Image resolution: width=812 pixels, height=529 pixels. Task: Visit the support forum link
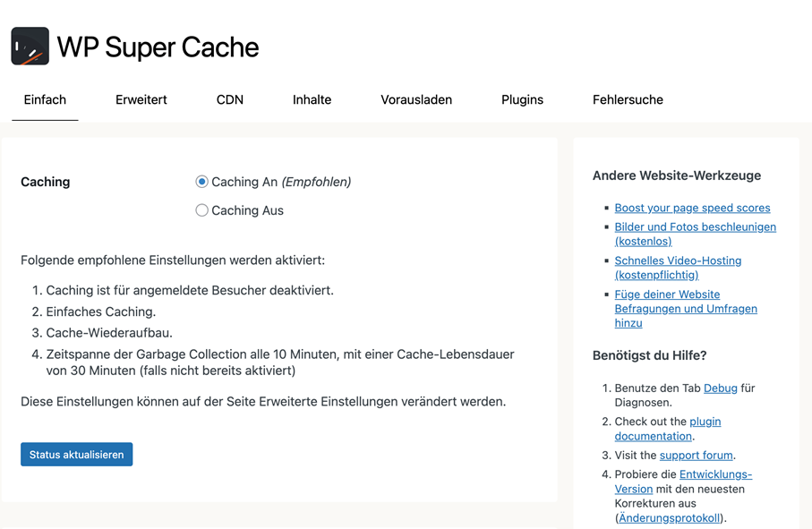(x=696, y=456)
